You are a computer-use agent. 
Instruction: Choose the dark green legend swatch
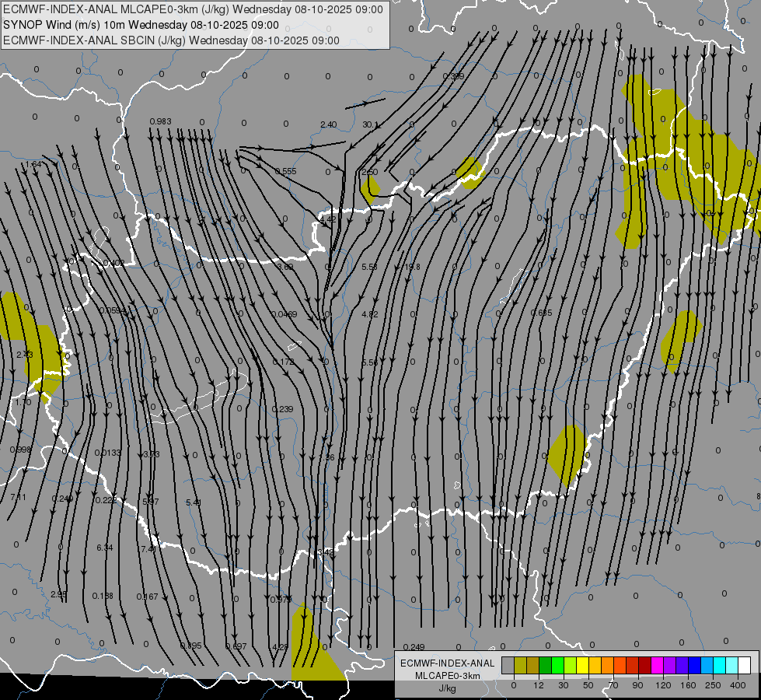click(545, 666)
